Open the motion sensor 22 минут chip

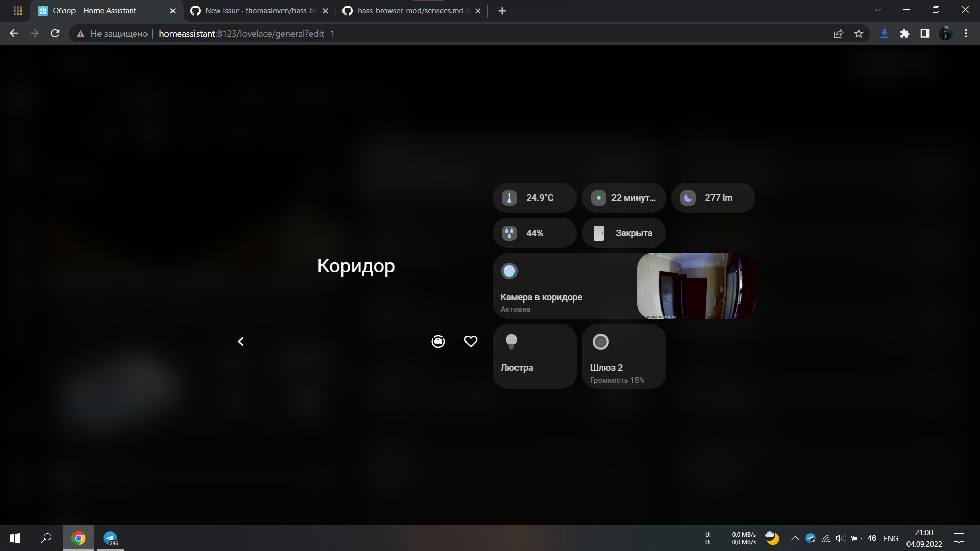[x=623, y=198]
